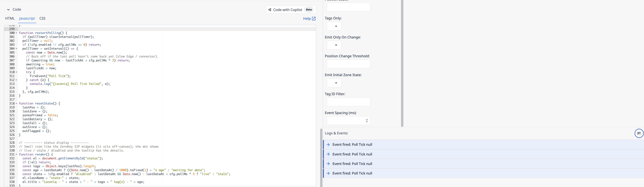Clear logs with the Logs & Events icon

pyautogui.click(x=639, y=133)
